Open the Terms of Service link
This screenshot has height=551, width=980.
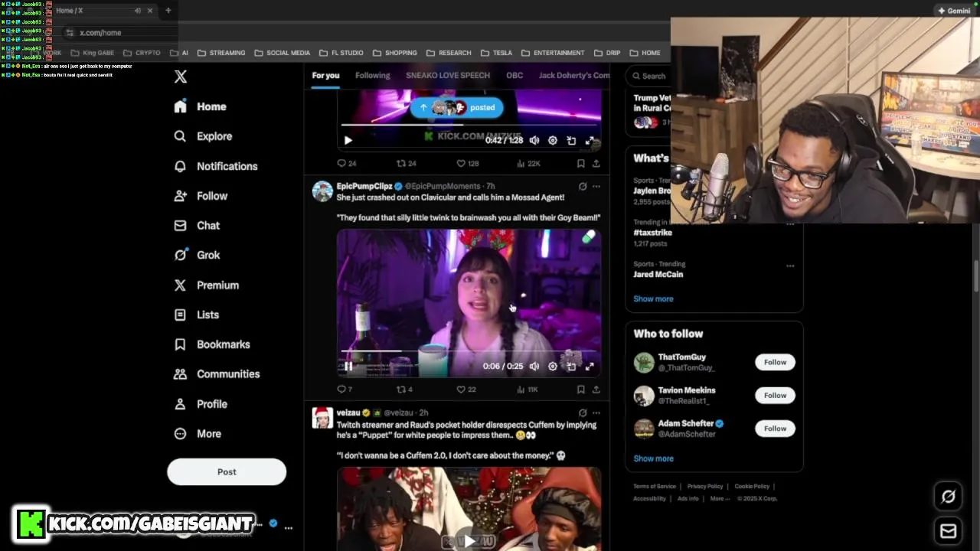click(655, 487)
